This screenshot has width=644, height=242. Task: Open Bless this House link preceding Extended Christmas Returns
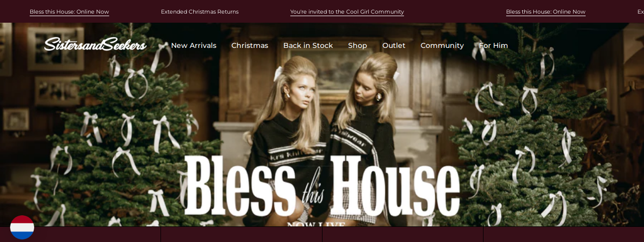click(69, 12)
